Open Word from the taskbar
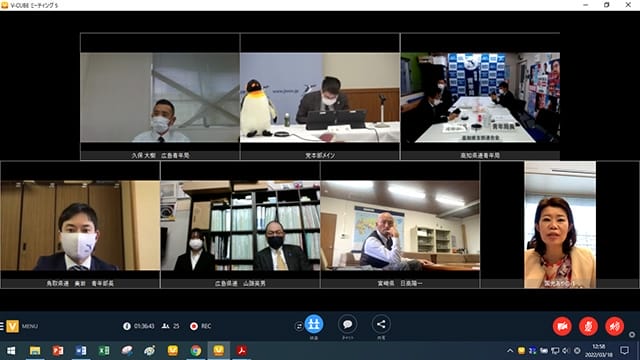640x360 pixels. click(x=81, y=351)
